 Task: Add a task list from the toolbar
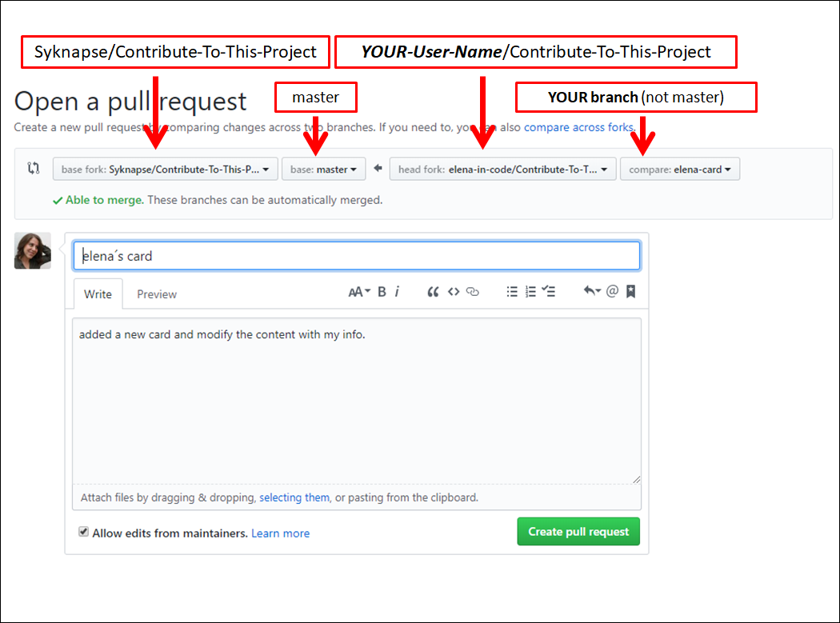(548, 291)
